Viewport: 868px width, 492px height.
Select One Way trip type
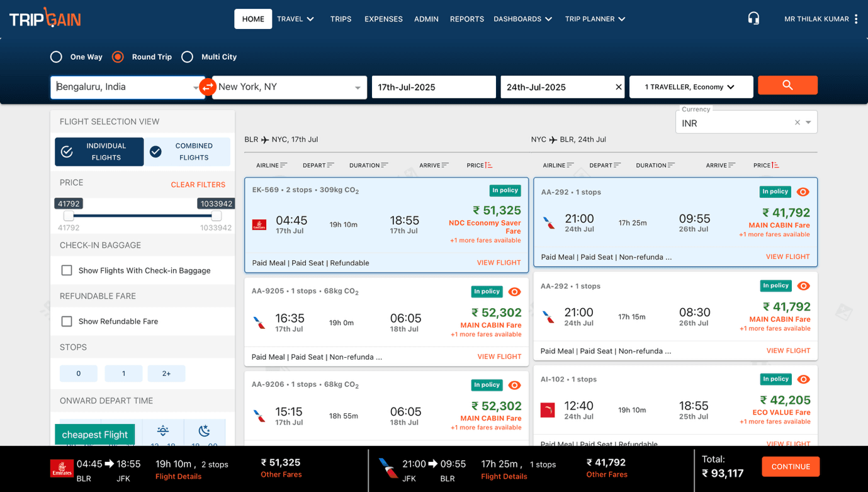point(56,57)
